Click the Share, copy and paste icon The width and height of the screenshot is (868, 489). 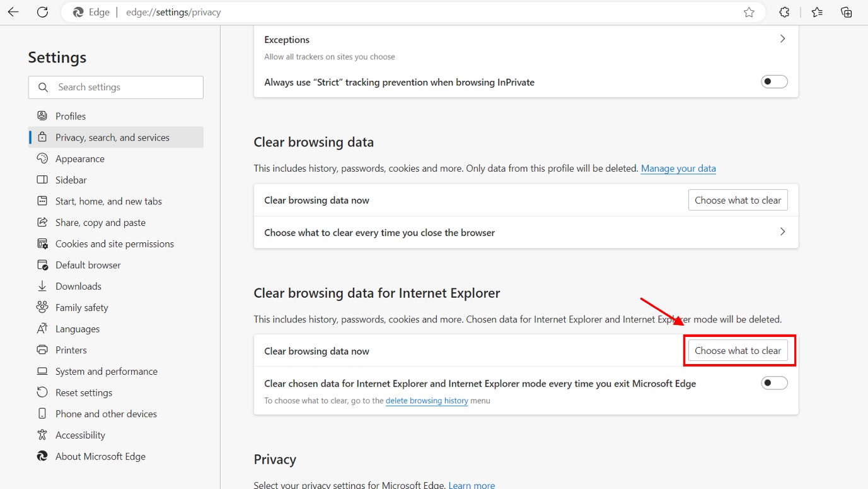(x=42, y=222)
